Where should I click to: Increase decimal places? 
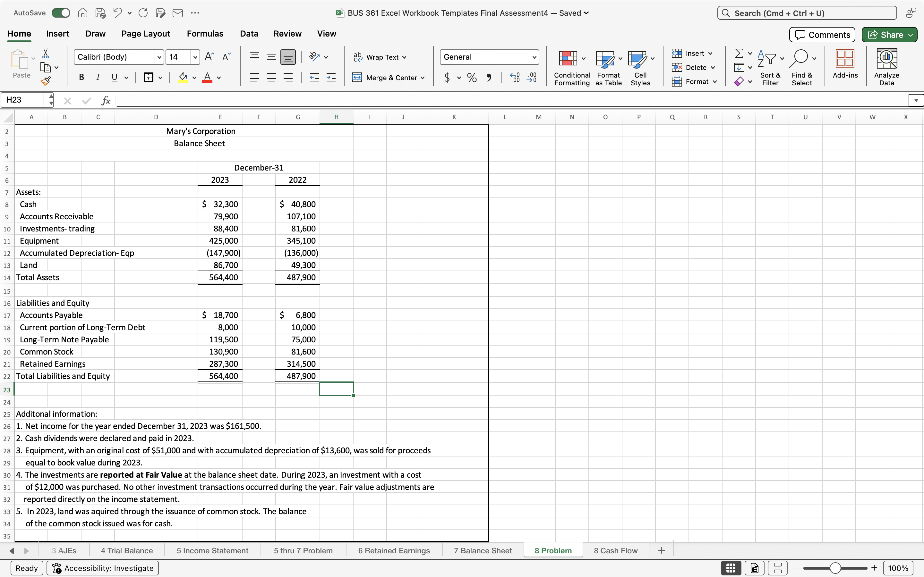tap(514, 78)
